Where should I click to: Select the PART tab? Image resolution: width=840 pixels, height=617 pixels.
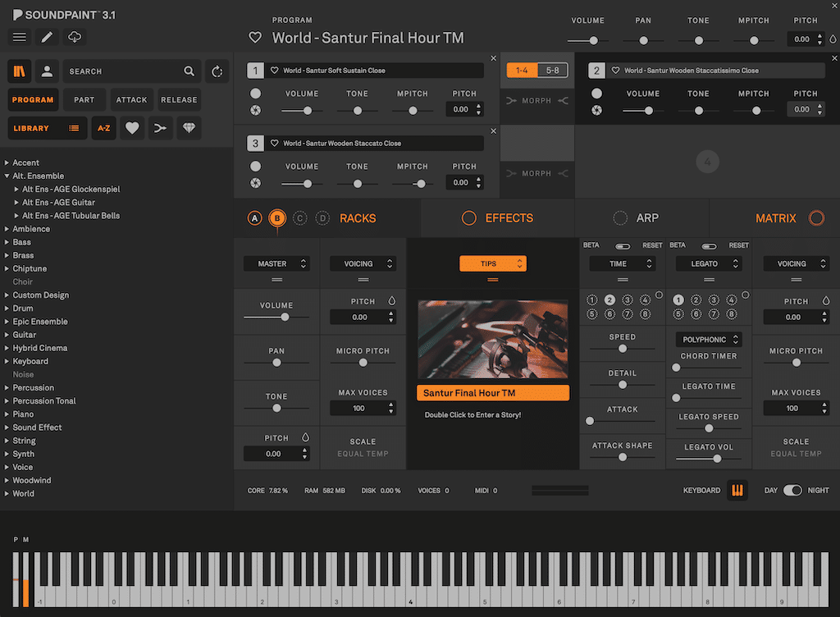tap(84, 99)
